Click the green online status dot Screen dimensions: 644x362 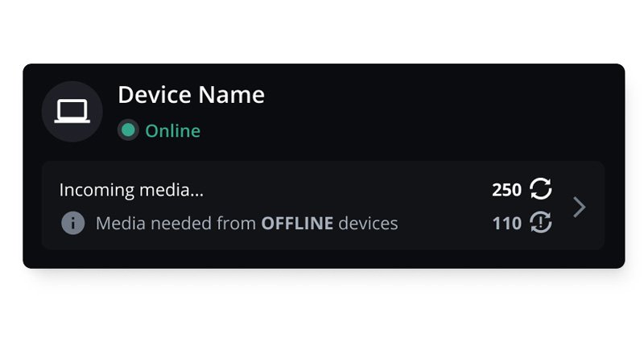tap(128, 130)
